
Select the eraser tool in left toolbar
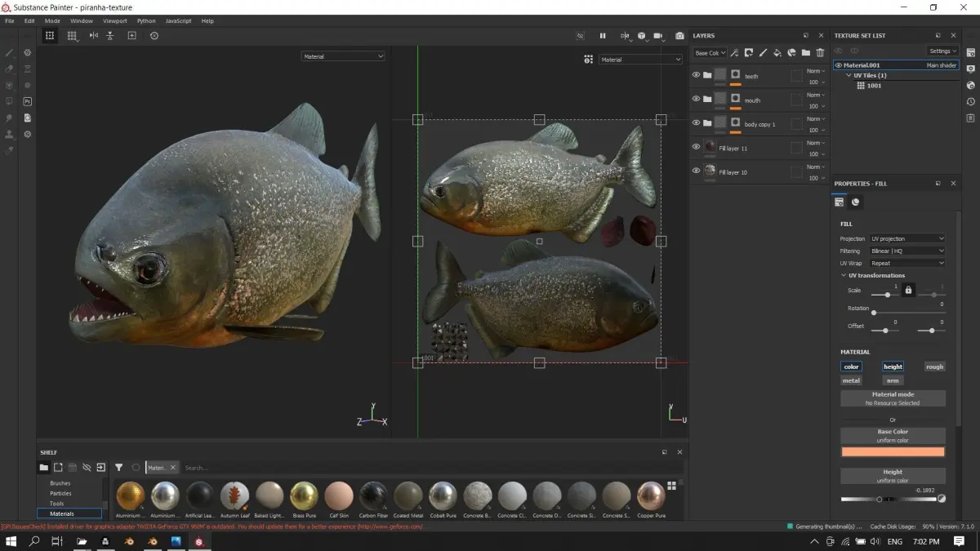coord(10,69)
